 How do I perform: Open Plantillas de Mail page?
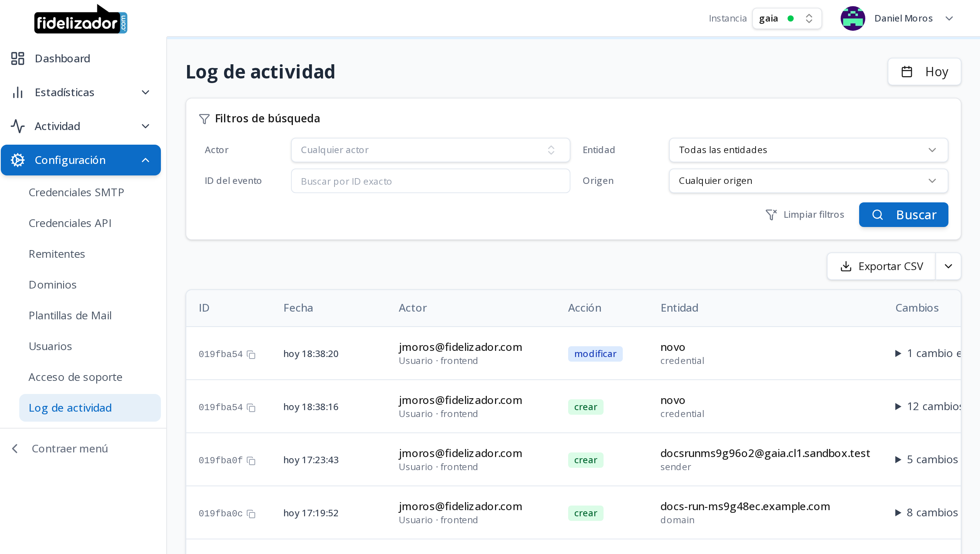coord(70,315)
